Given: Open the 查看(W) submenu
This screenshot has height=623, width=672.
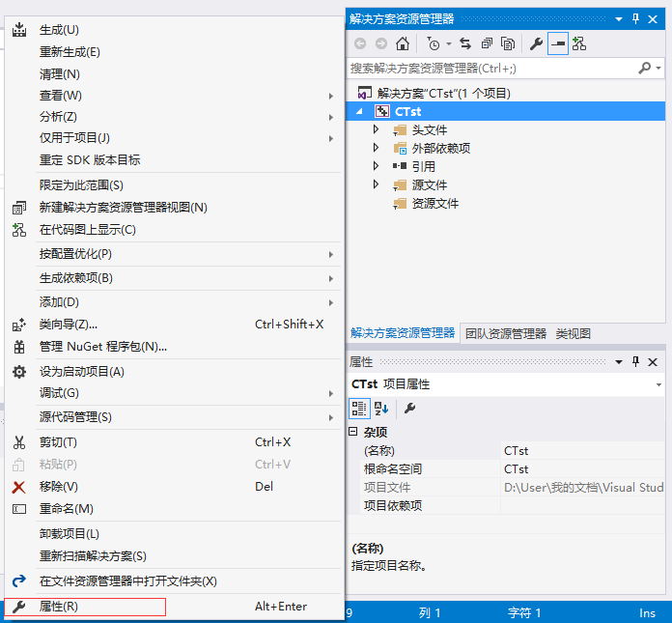Looking at the screenshot, I should (174, 96).
